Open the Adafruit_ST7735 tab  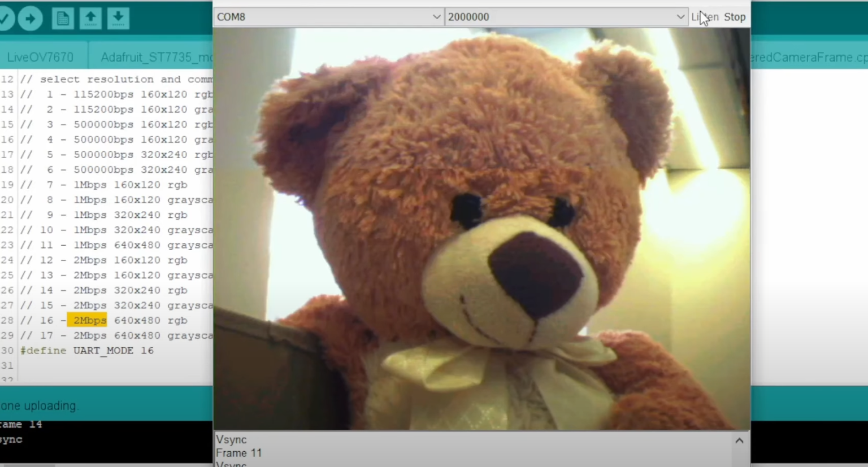coord(156,57)
